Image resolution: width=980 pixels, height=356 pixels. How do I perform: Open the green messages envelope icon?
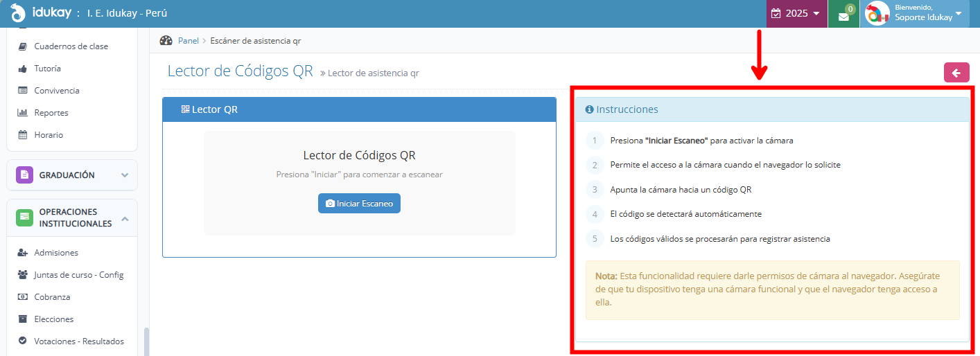(843, 15)
